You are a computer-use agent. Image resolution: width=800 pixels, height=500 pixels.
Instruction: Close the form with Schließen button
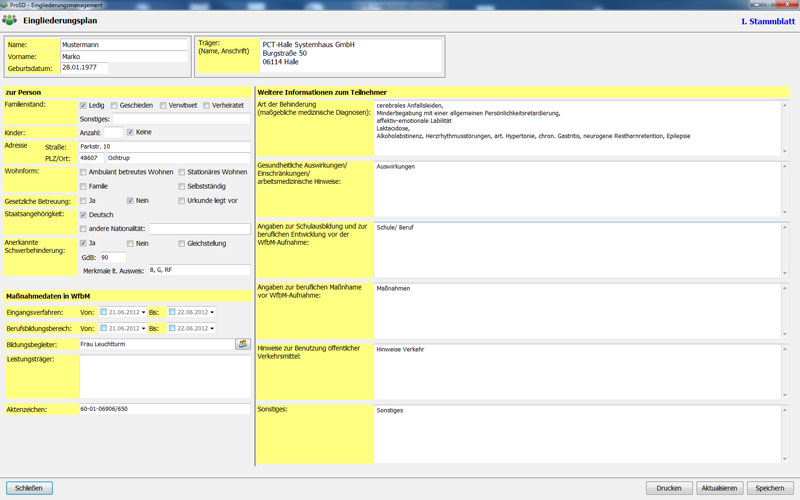(29, 488)
